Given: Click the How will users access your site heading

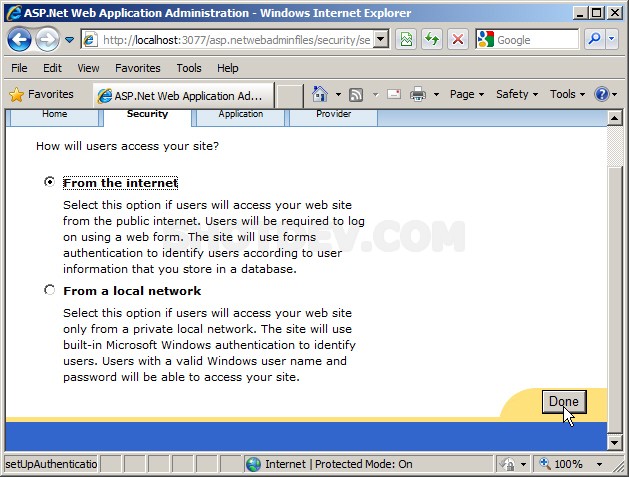Looking at the screenshot, I should 127,146.
